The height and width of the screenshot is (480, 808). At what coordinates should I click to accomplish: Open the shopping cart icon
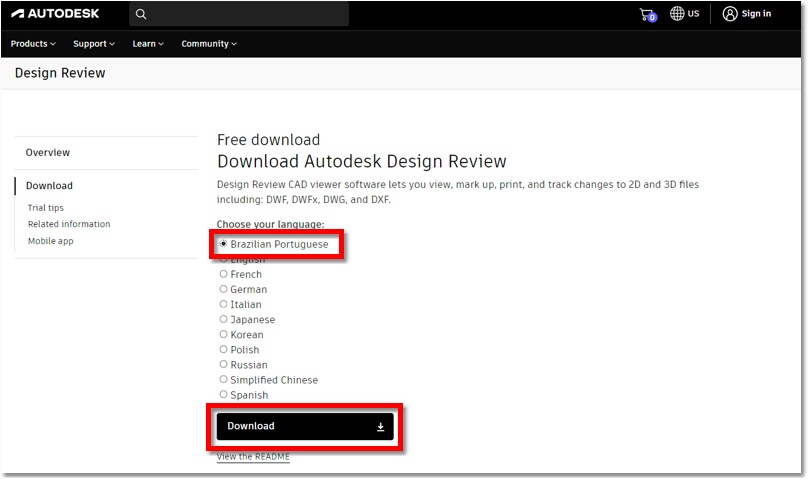point(648,14)
